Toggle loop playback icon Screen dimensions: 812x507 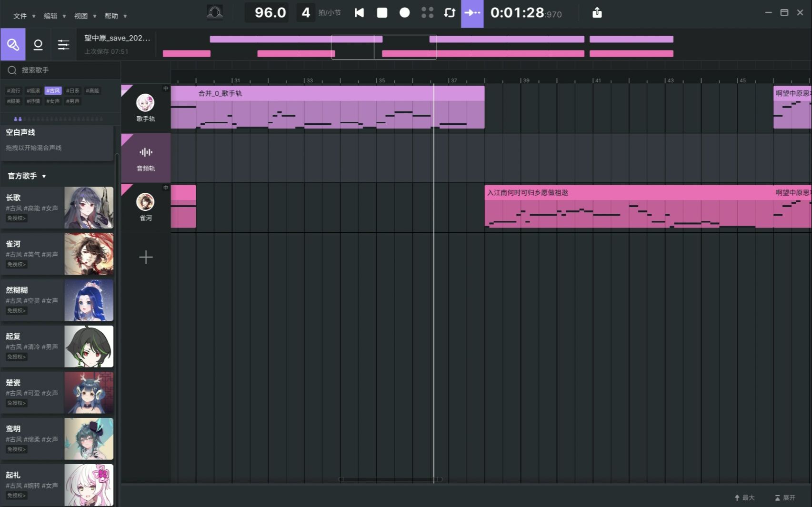tap(450, 13)
